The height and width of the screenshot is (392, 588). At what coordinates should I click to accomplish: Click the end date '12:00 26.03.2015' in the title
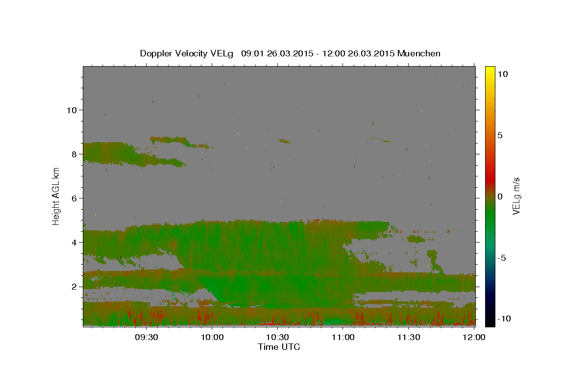[359, 53]
